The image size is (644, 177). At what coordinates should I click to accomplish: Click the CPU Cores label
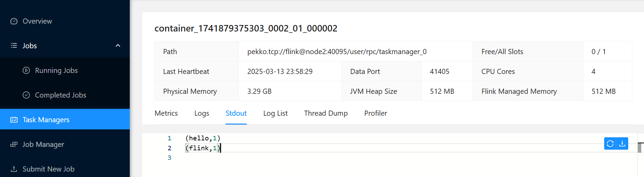point(498,72)
